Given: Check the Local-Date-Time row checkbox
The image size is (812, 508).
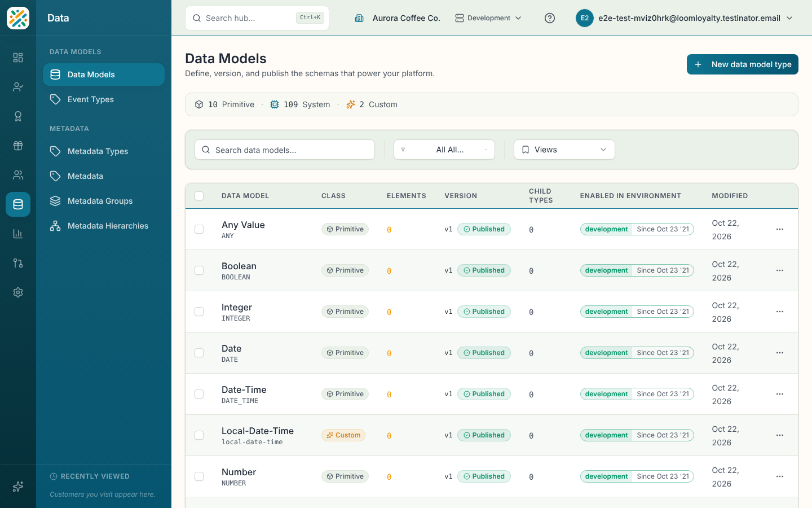Looking at the screenshot, I should tap(199, 435).
